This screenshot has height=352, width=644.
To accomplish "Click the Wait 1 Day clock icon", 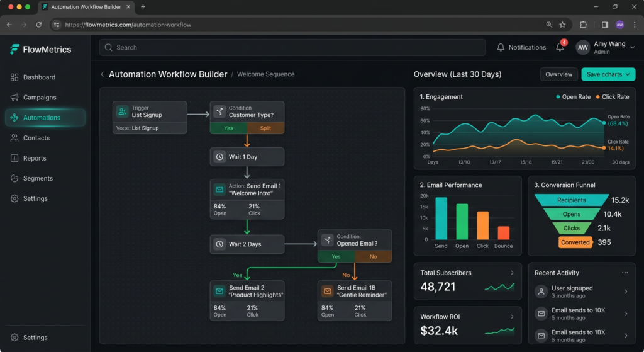I will 219,157.
